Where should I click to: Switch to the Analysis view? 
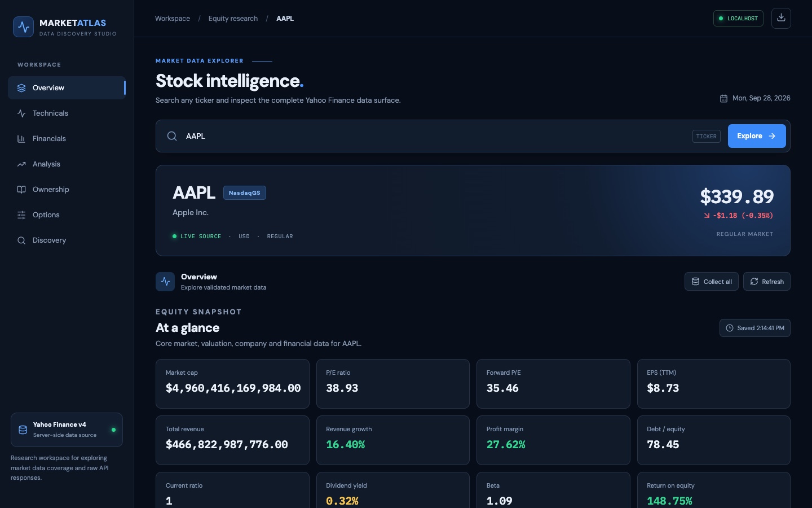67,164
